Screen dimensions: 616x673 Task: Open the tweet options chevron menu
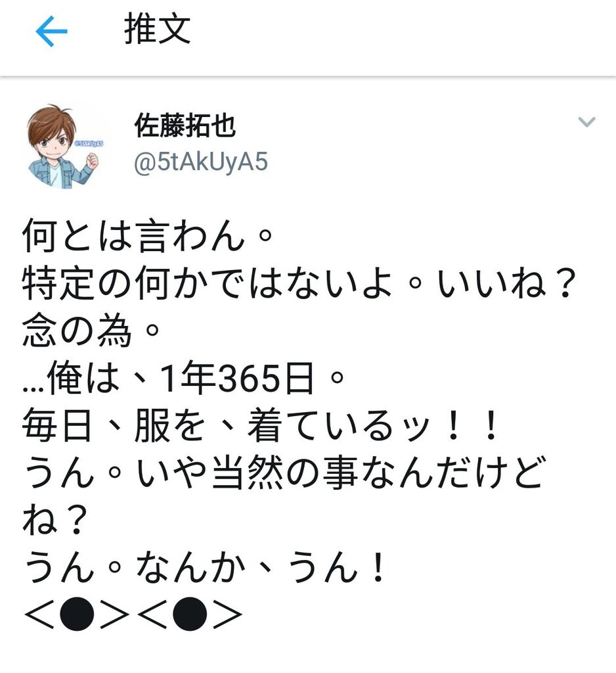pyautogui.click(x=586, y=122)
